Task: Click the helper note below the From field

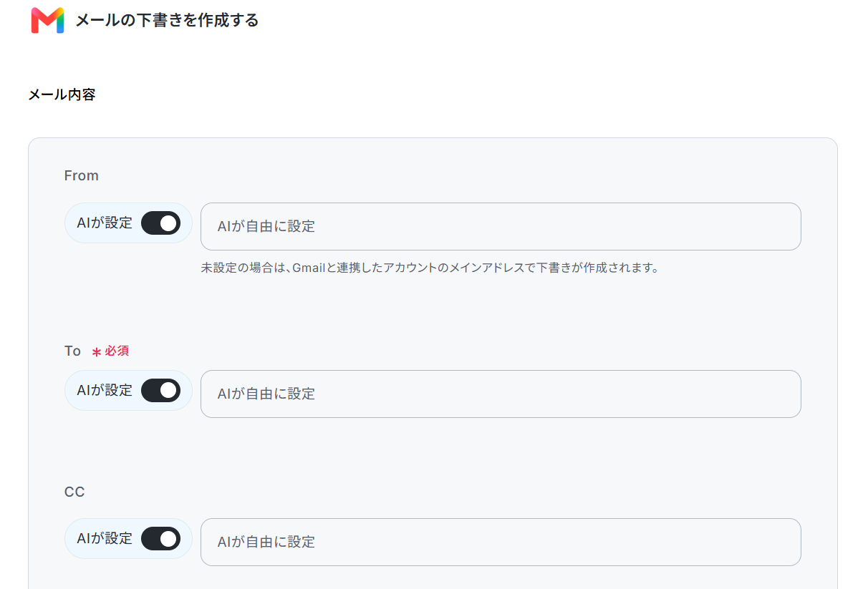Action: [430, 268]
